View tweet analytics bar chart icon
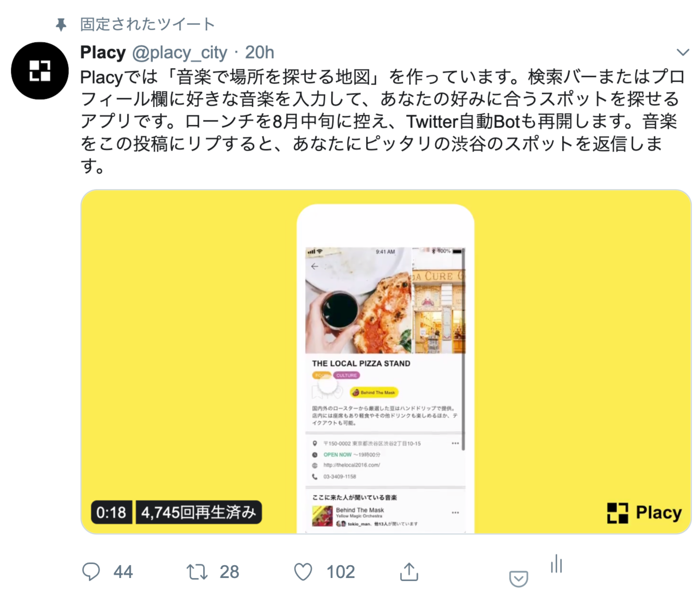The height and width of the screenshot is (603, 700). tap(557, 563)
